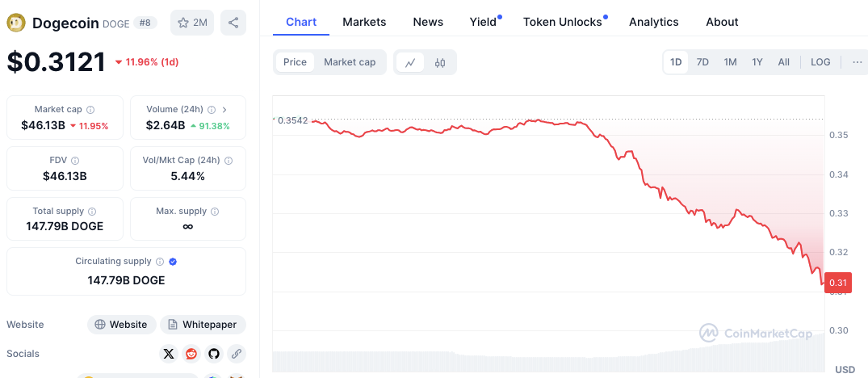
Task: Switch chart to candlestick view icon
Action: click(x=440, y=62)
